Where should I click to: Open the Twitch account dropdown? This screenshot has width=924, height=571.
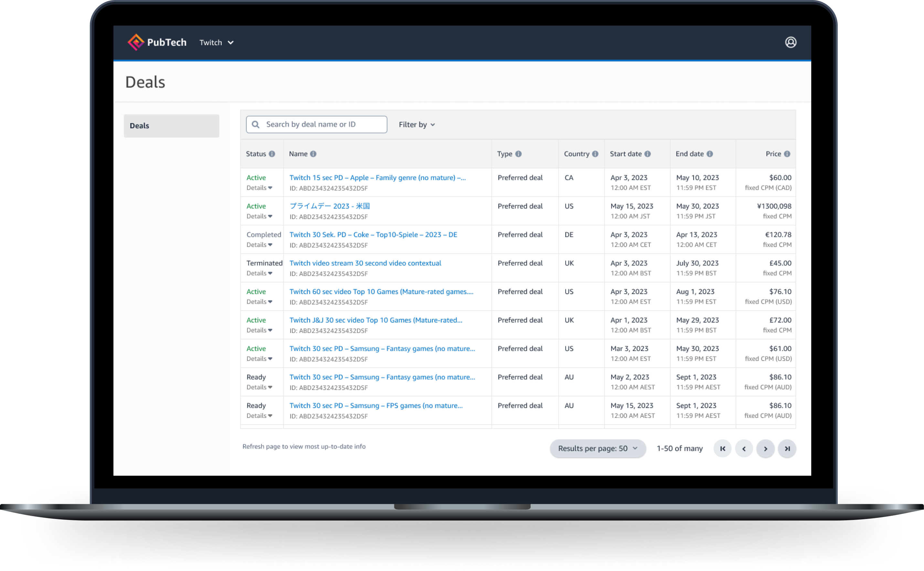click(216, 43)
